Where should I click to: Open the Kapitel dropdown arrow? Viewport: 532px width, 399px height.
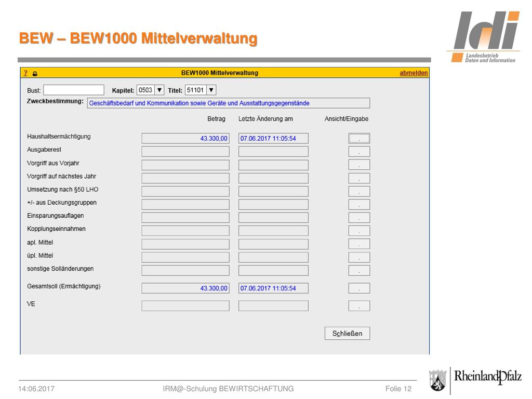(159, 90)
